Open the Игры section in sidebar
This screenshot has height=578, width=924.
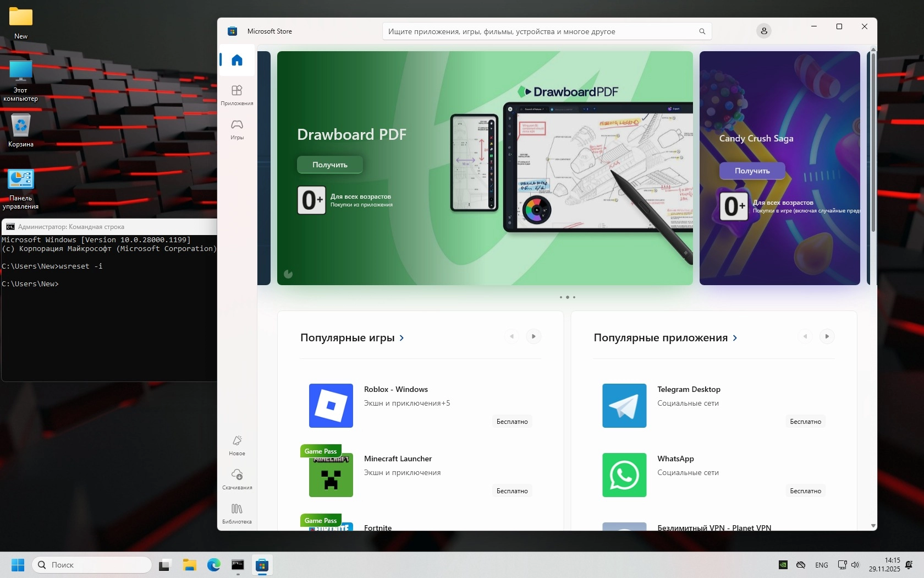(237, 129)
